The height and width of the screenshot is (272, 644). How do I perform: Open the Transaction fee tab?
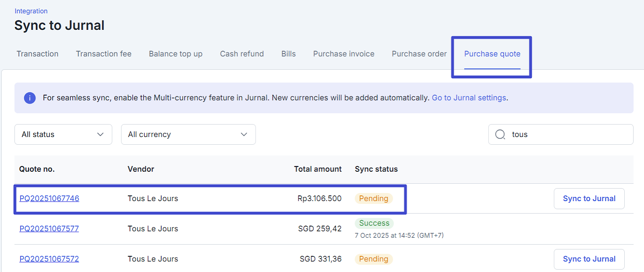pyautogui.click(x=103, y=54)
